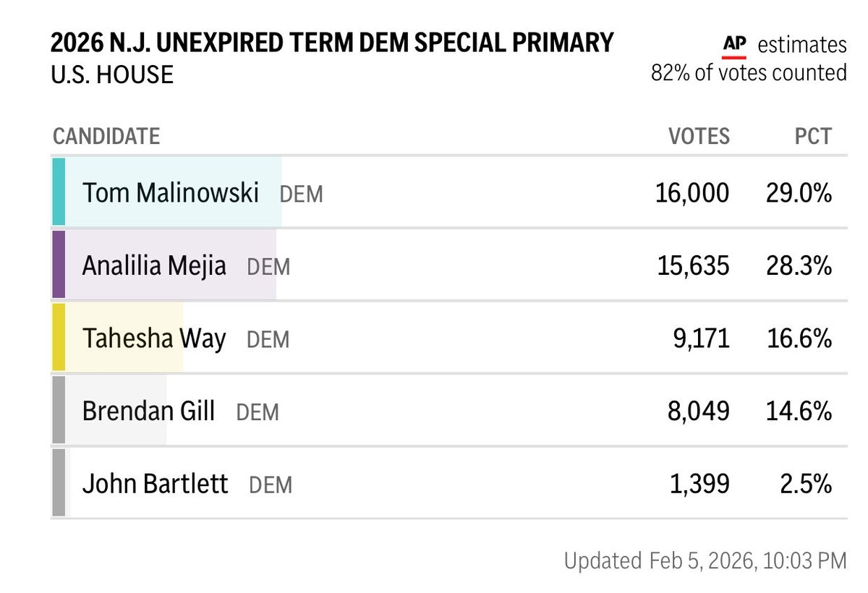Click the Analilia Mejia candidate name
This screenshot has width=868, height=593.
coord(154,266)
